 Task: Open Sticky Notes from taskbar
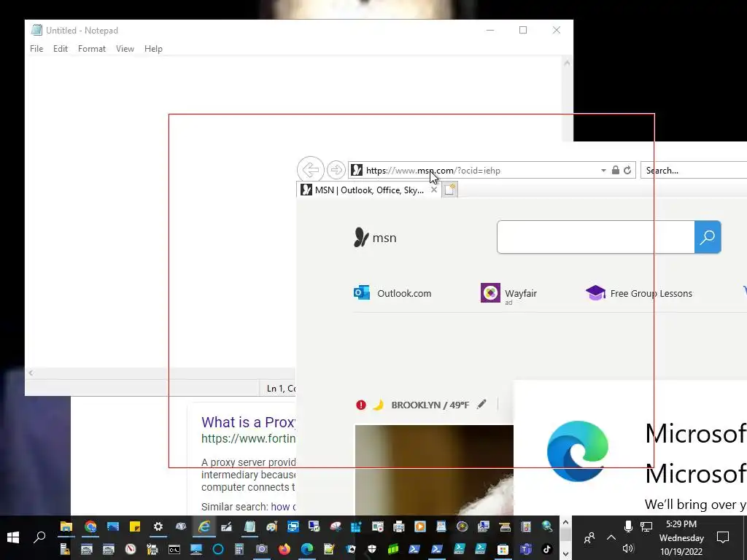point(135,526)
